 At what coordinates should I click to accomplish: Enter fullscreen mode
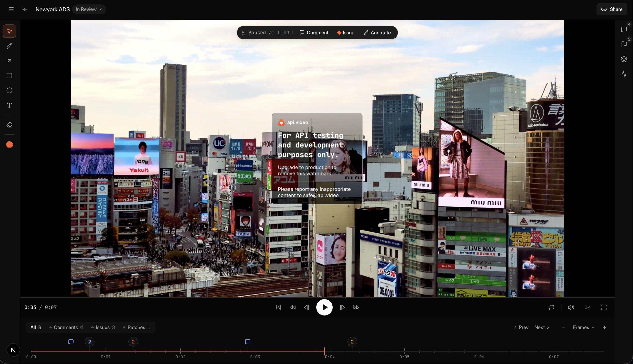(x=604, y=307)
